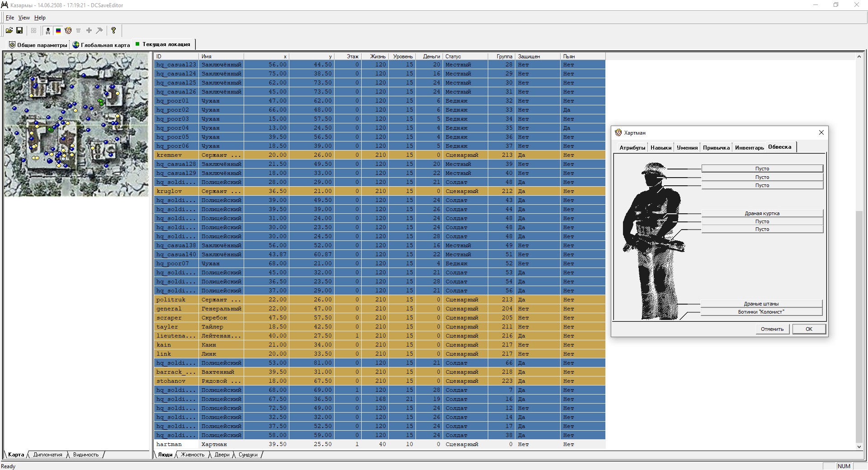
Task: Close the Хартман dialog
Action: (x=821, y=132)
